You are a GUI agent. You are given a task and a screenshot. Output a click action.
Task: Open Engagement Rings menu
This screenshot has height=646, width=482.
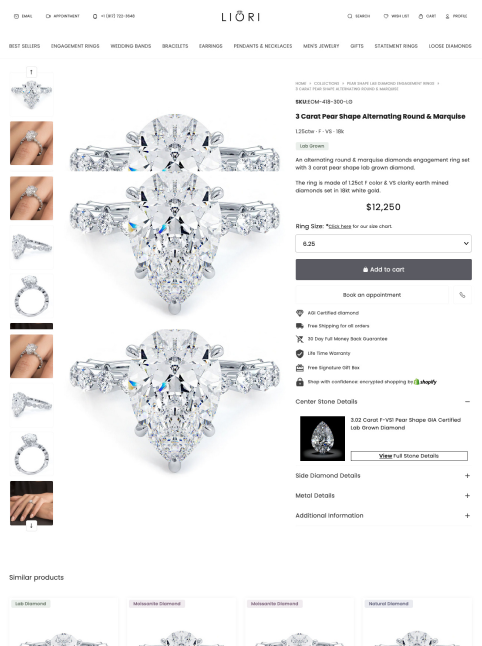click(75, 46)
